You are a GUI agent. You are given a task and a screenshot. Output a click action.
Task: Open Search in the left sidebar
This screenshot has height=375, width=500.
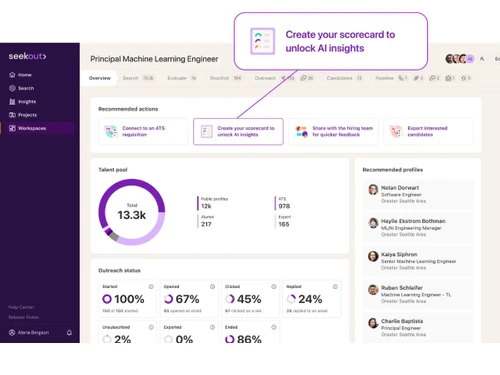pos(21,88)
